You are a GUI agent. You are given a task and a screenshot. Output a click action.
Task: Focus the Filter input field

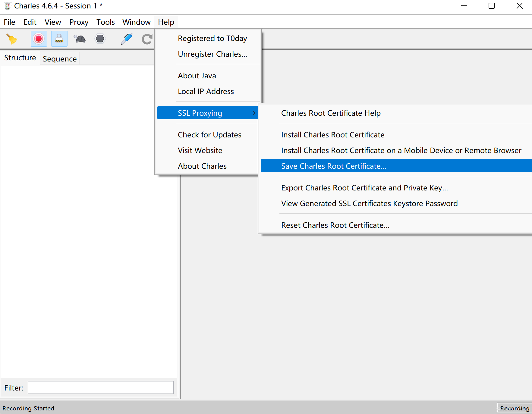pos(101,387)
